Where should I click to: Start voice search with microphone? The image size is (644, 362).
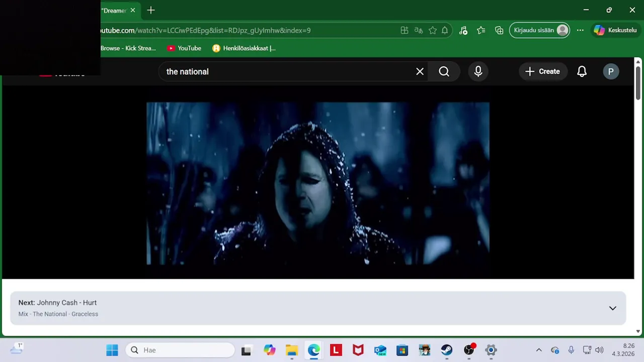point(478,71)
